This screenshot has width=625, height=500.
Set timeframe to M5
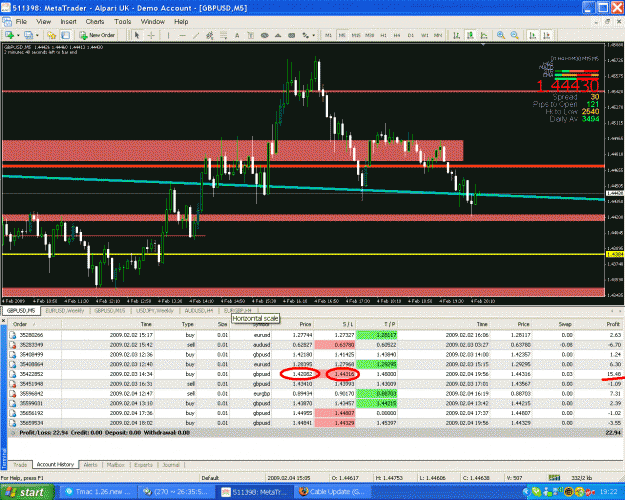coord(342,35)
